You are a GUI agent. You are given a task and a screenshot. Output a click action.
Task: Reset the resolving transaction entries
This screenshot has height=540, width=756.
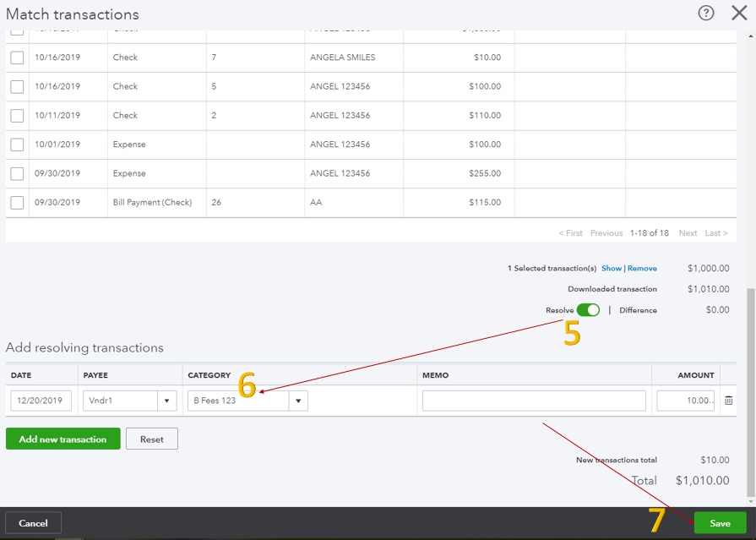click(x=151, y=438)
